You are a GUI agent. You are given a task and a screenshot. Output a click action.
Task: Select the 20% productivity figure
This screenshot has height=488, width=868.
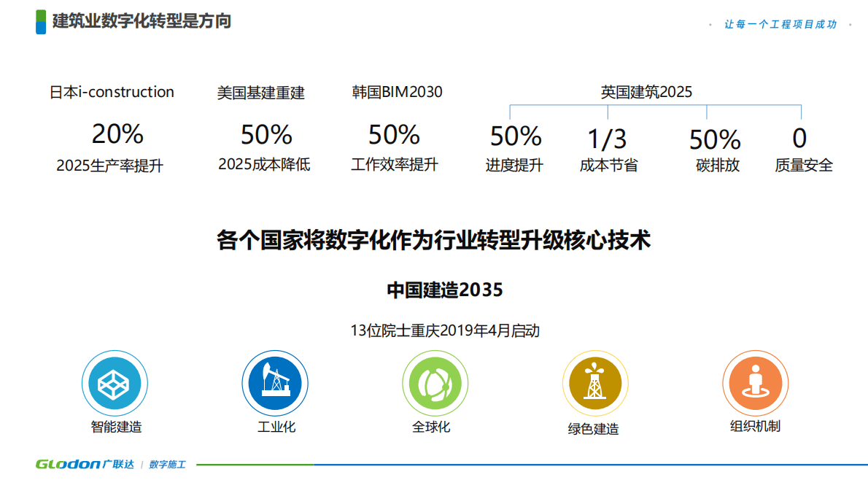coord(117,134)
